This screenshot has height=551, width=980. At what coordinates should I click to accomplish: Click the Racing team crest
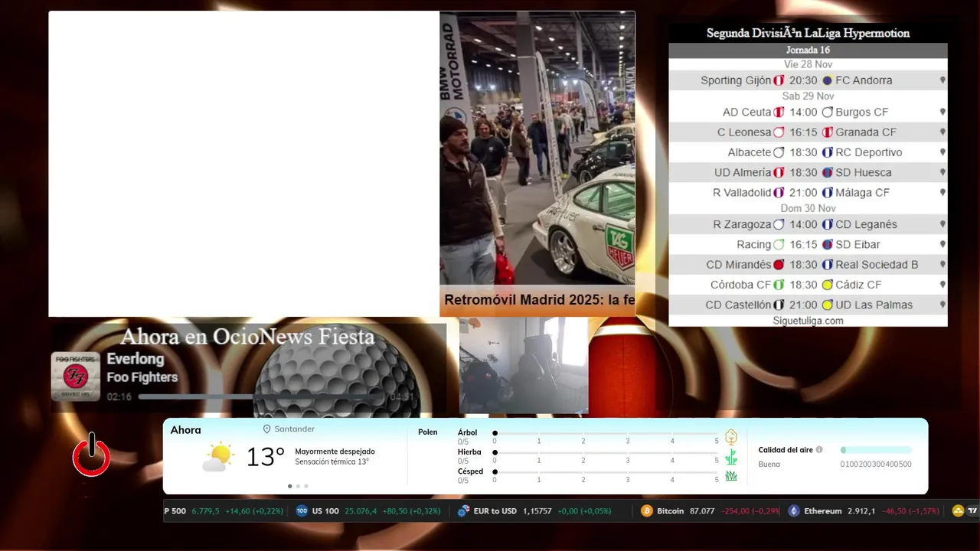point(779,245)
